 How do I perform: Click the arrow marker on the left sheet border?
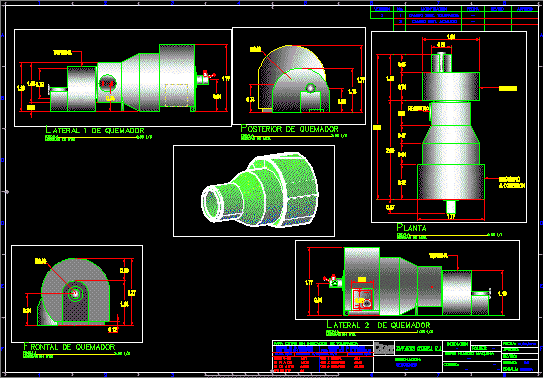point(7,191)
